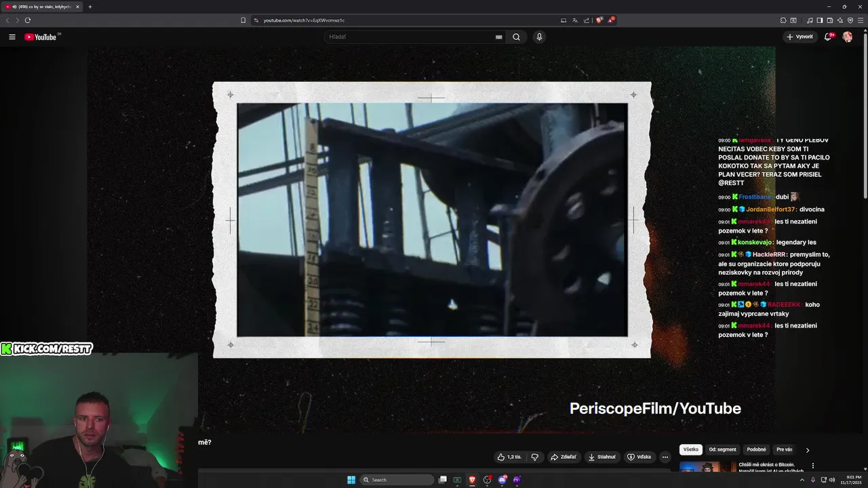This screenshot has height=488, width=868.
Task: Click the Brave Rewards triangle icon
Action: pyautogui.click(x=611, y=20)
